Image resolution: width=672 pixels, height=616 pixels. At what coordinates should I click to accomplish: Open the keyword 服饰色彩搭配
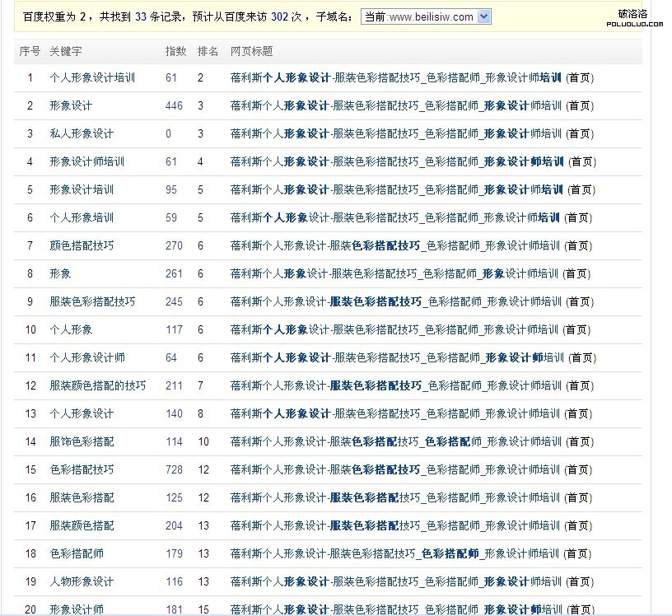[82, 441]
